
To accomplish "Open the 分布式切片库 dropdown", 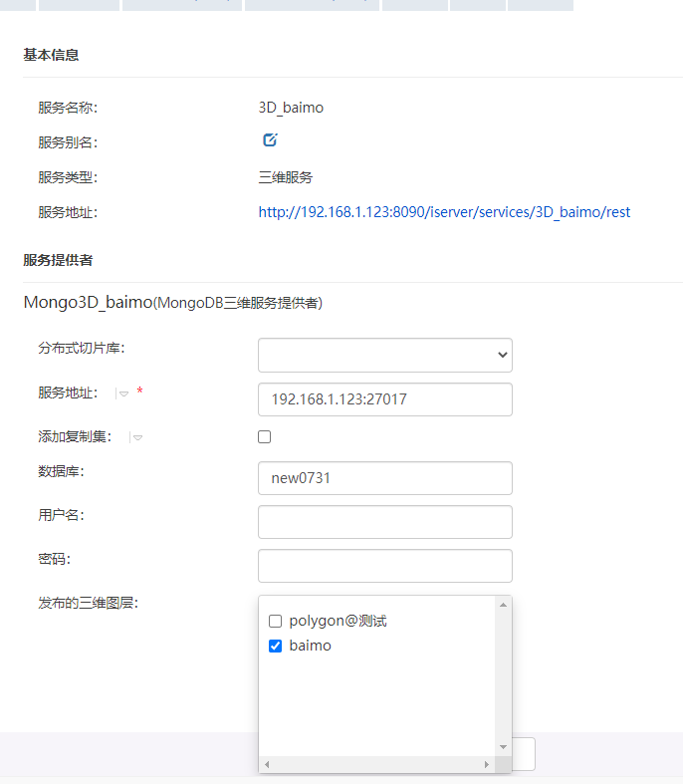I will pyautogui.click(x=384, y=355).
